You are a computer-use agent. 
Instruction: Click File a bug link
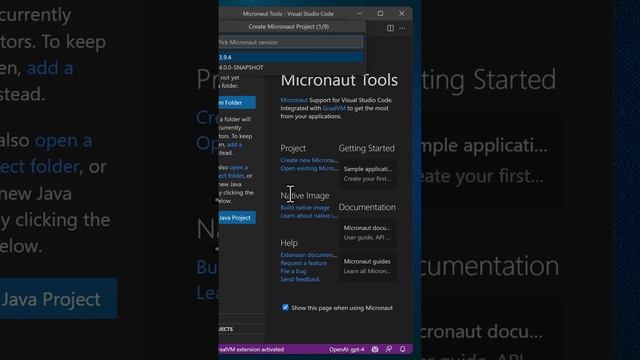click(293, 271)
